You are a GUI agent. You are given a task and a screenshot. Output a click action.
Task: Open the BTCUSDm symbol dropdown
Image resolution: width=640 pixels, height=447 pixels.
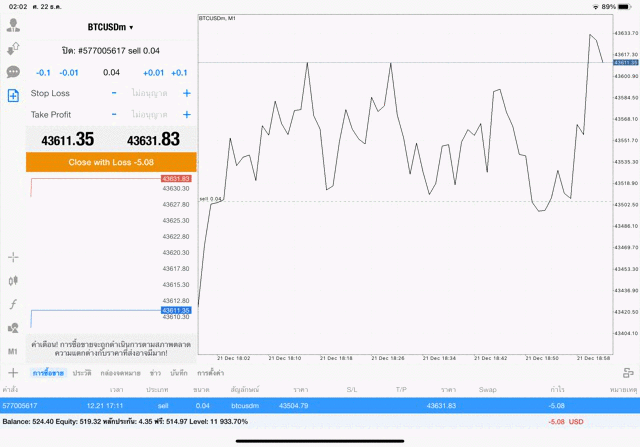click(110, 27)
